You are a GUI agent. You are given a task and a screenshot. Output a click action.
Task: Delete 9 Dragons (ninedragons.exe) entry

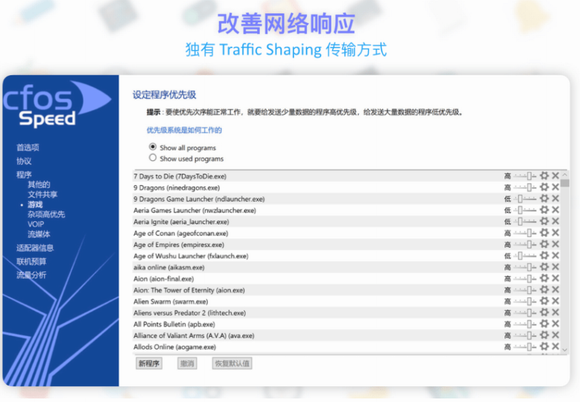click(555, 187)
